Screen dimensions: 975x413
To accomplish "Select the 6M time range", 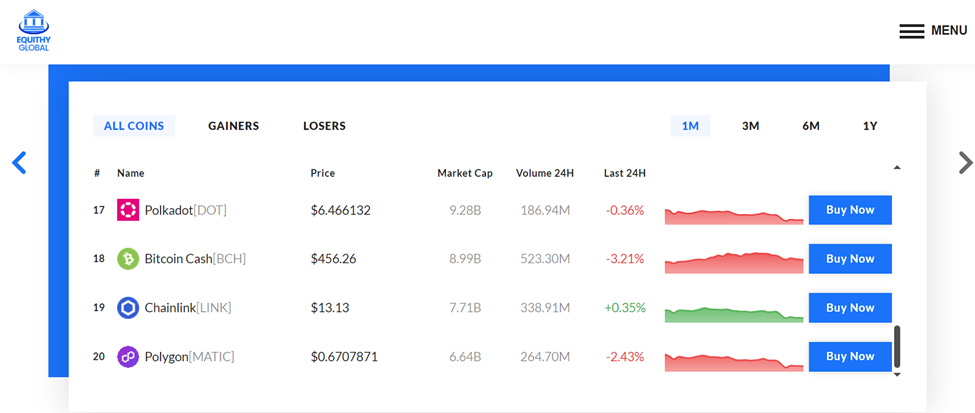I will tap(811, 126).
